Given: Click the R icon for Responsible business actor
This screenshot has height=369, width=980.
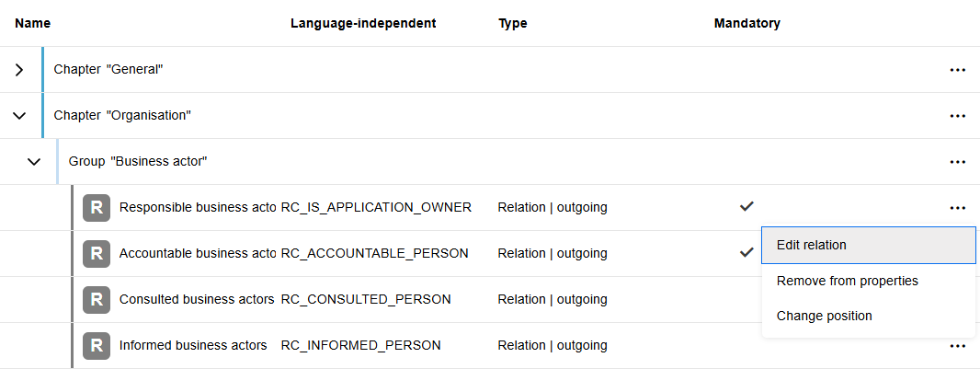Looking at the screenshot, I should (97, 208).
